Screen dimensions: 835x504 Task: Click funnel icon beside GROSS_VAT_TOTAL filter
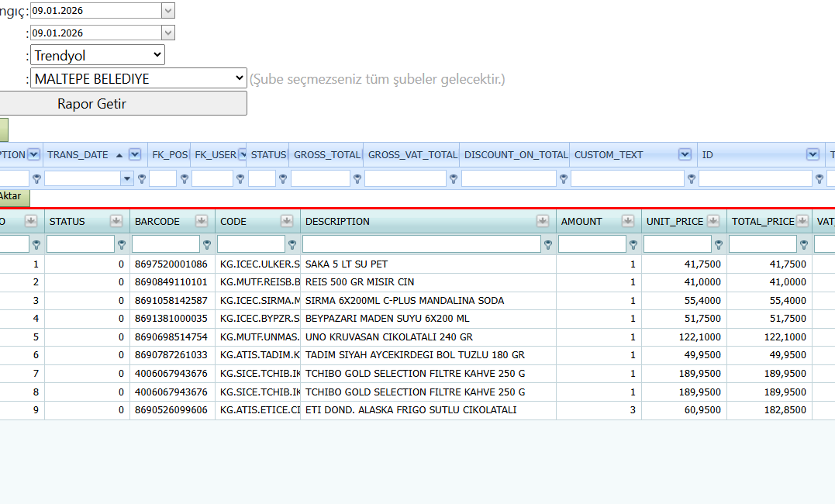(x=454, y=179)
